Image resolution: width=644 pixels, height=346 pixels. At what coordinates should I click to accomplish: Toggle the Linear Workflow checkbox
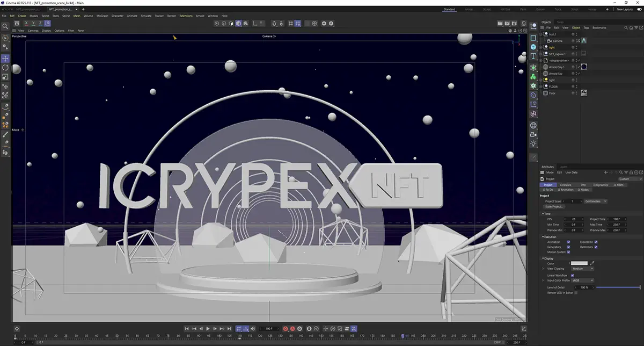tap(572, 275)
